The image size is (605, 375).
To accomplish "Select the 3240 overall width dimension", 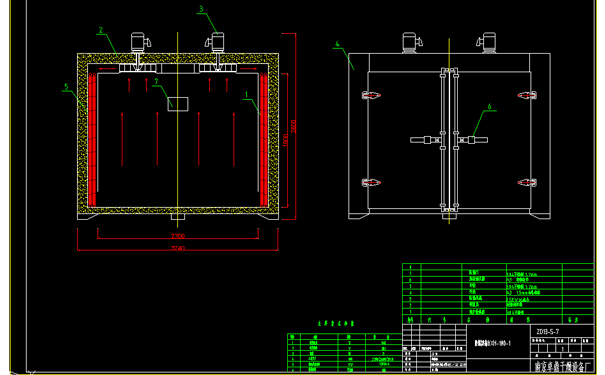I will click(178, 248).
